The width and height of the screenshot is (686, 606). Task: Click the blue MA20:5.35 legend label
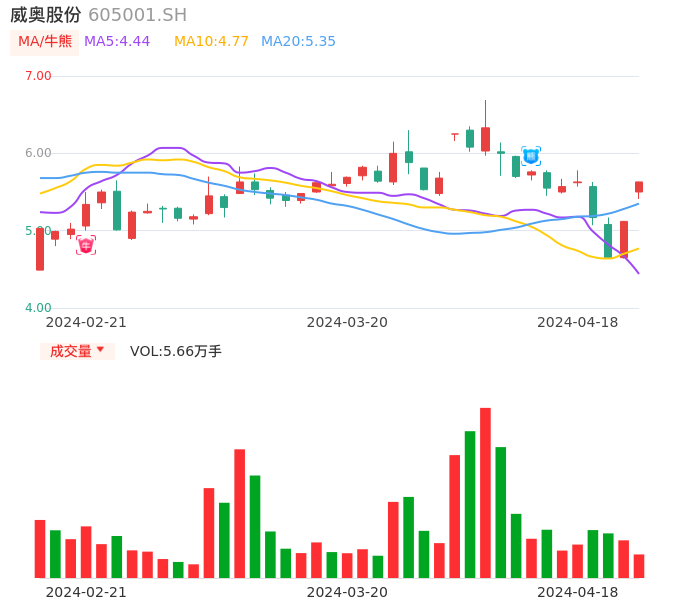298,42
